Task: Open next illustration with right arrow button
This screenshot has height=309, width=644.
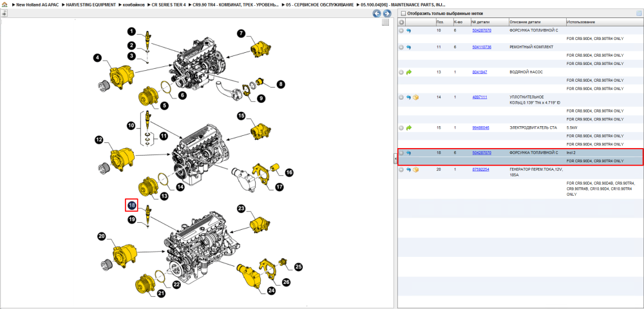Action: (x=386, y=14)
